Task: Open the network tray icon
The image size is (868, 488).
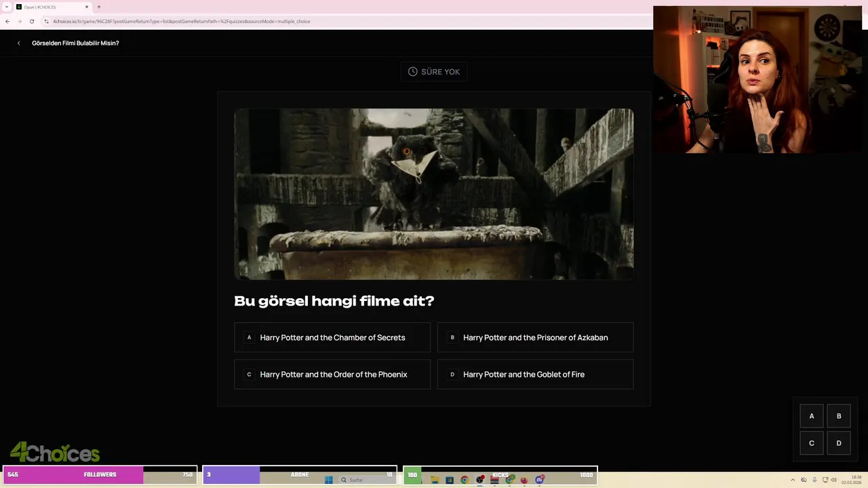Action: [x=825, y=480]
